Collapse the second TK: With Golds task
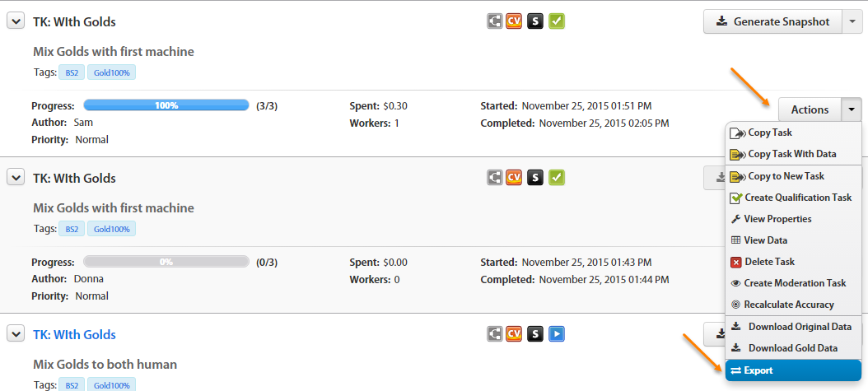The width and height of the screenshot is (868, 391). (16, 178)
